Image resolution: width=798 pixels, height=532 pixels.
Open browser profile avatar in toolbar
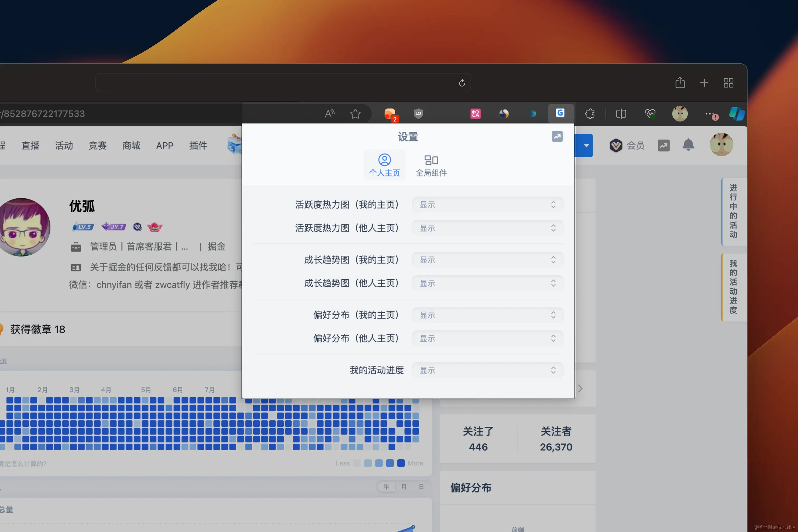[680, 114]
